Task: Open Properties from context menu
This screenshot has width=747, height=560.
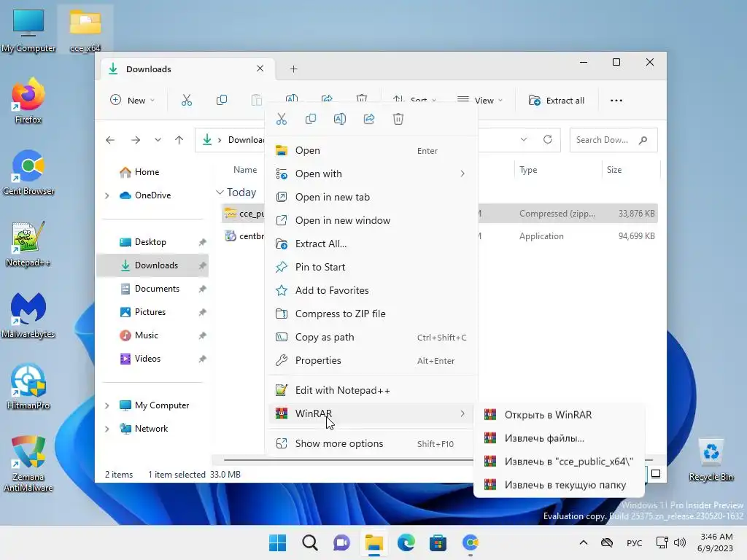Action: click(x=371, y=360)
